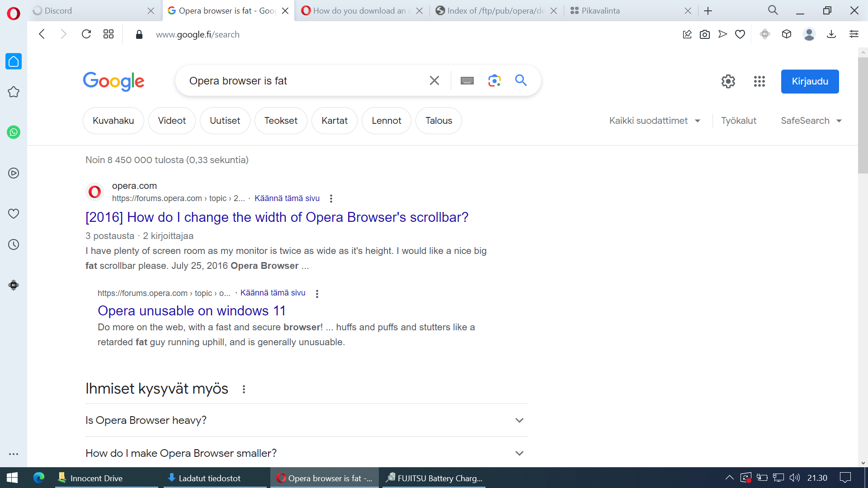Select the Kartat filter chip
The height and width of the screenshot is (488, 868).
click(x=335, y=121)
